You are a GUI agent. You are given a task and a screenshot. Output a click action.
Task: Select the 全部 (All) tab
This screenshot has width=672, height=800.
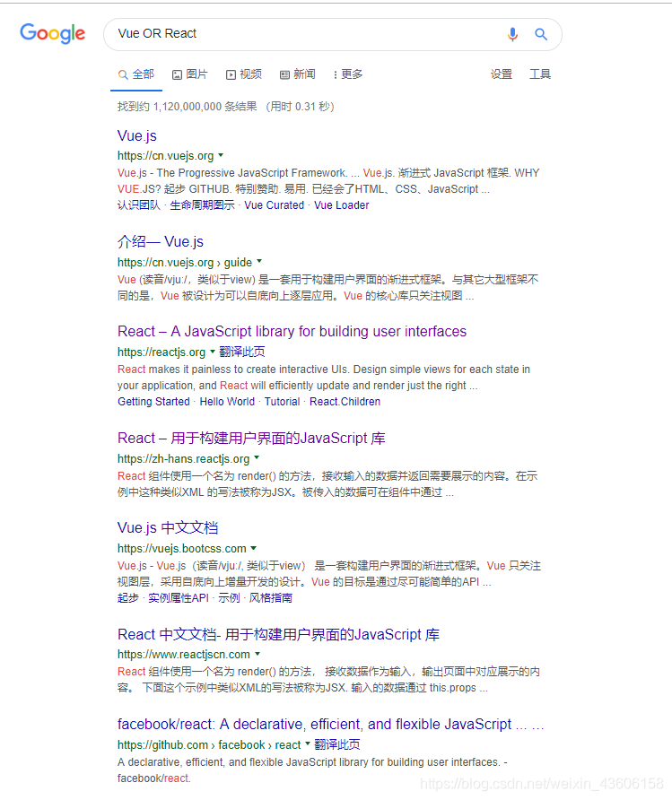pyautogui.click(x=136, y=74)
